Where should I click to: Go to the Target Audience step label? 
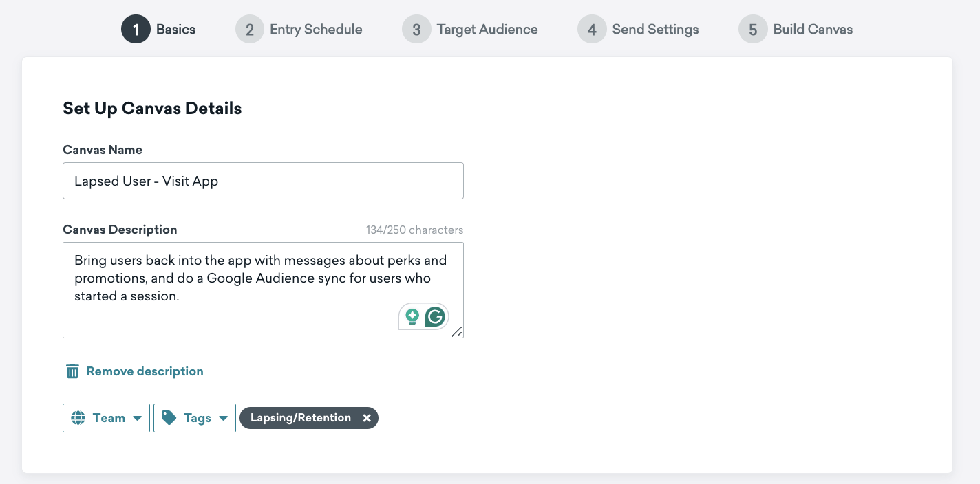(487, 30)
